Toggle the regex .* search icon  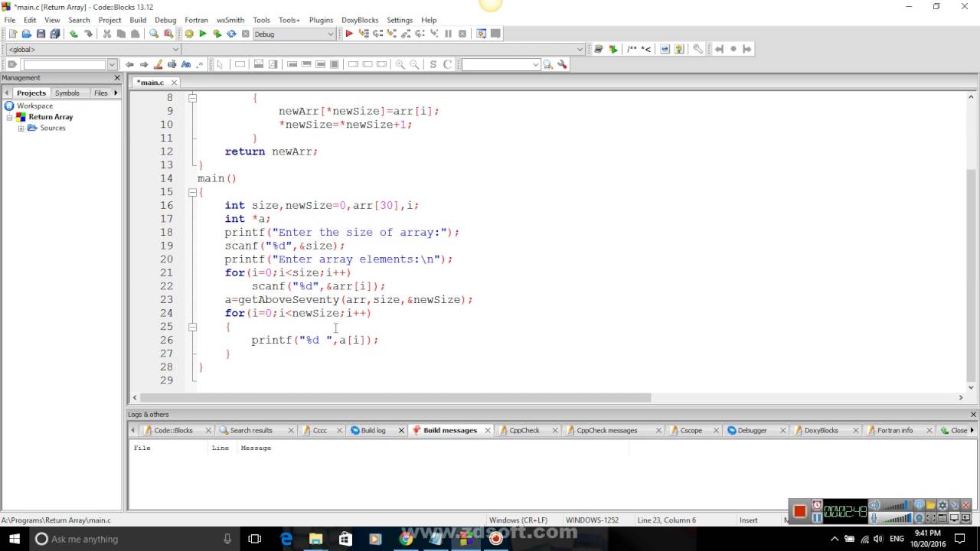(200, 64)
